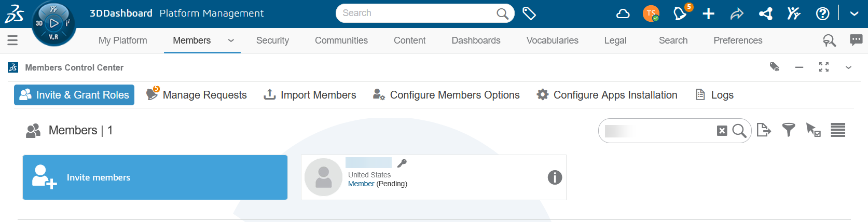Open Configure Apps Installation
Image resolution: width=868 pixels, height=222 pixels.
607,95
